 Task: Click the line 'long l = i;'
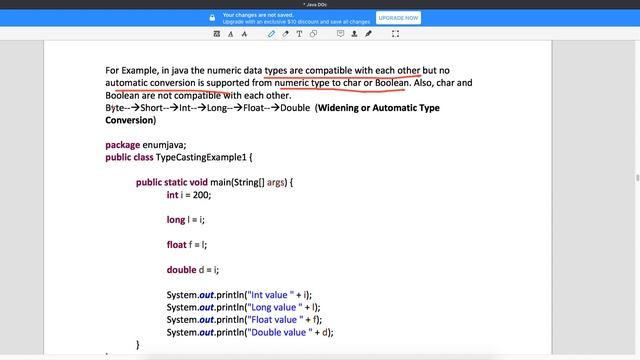(185, 220)
